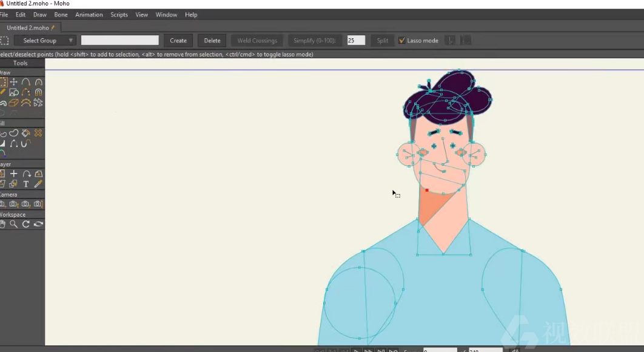Select the Rotate Workspace tool
Screen dimensions: 644x352
pos(26,224)
